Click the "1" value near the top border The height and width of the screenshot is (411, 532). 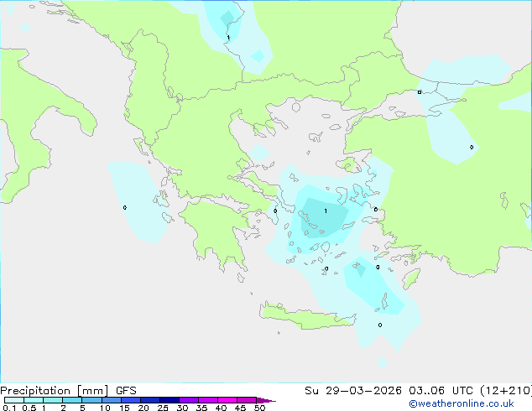(228, 37)
